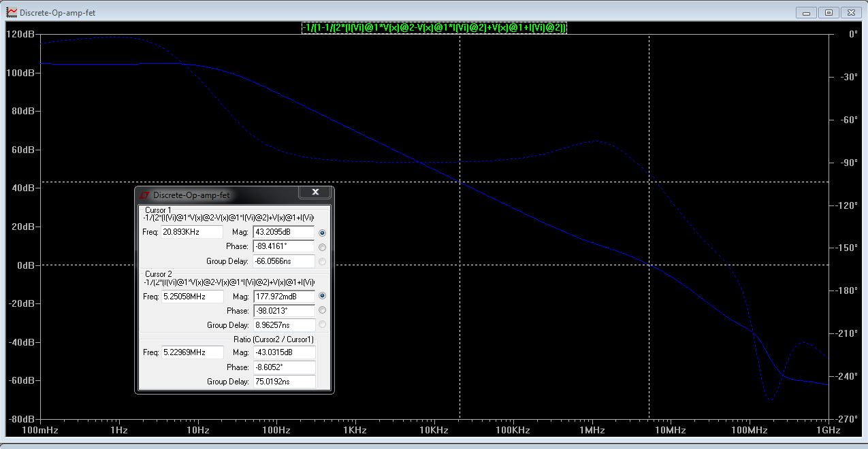This screenshot has height=449, width=868.
Task: Click the Ratio Group Delay field 75.0192ns
Action: [x=283, y=382]
